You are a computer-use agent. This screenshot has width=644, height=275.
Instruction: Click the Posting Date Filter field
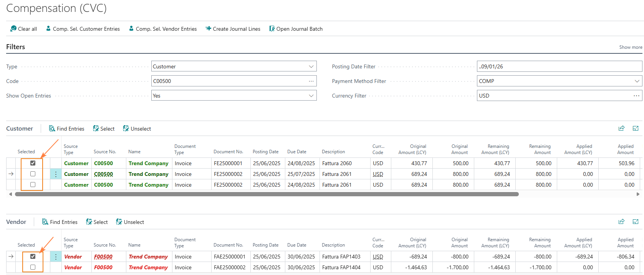[559, 66]
